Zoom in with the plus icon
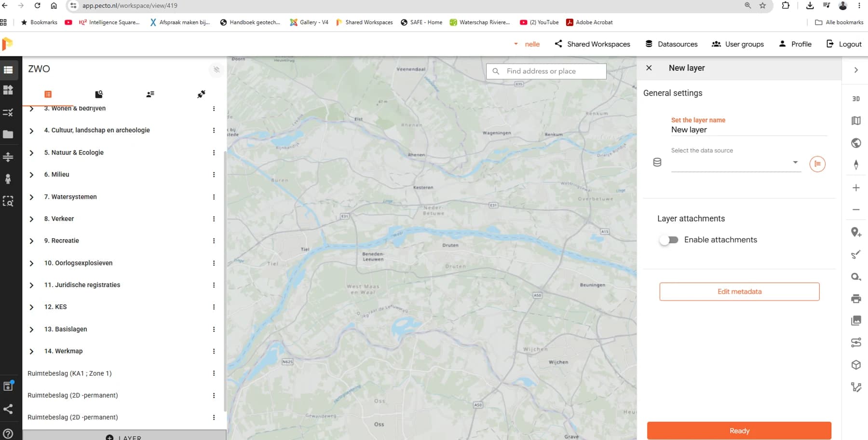The width and height of the screenshot is (868, 440). [856, 188]
